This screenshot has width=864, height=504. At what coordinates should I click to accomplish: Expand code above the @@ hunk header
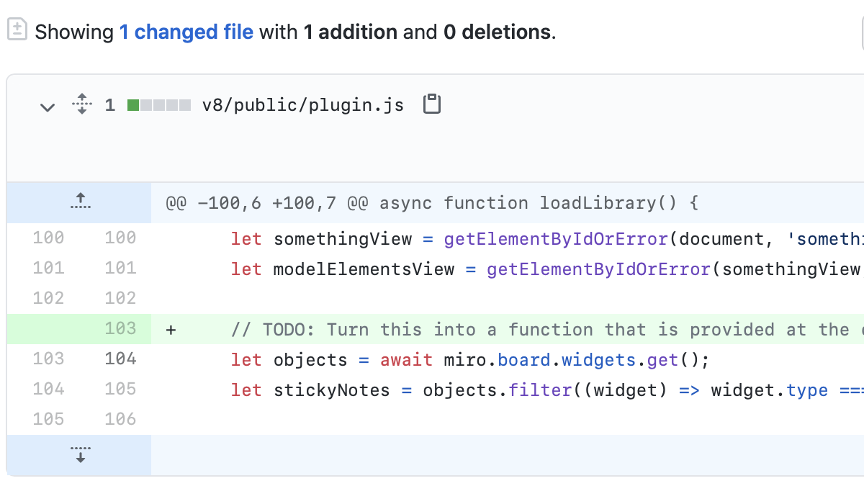(x=79, y=202)
